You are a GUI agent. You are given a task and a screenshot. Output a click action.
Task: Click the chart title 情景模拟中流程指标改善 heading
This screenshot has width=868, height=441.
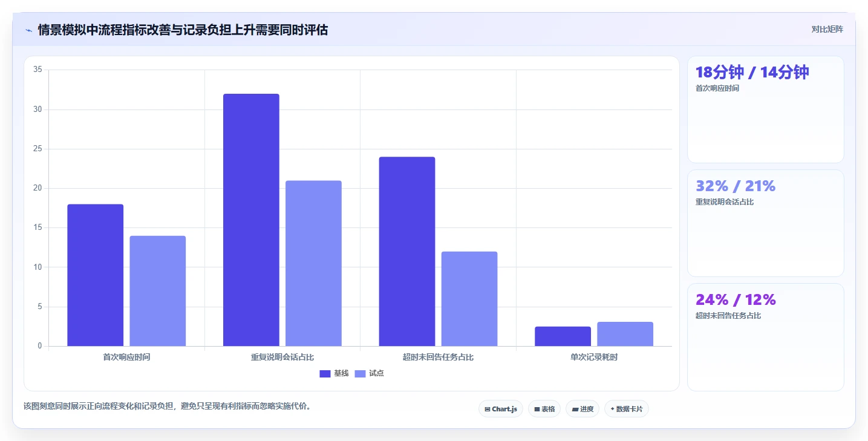click(183, 30)
